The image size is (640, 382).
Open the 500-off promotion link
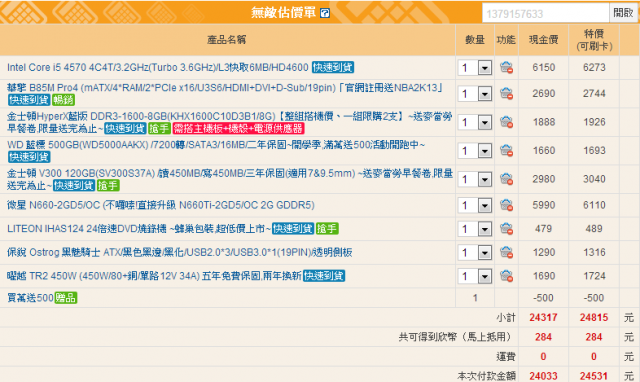30,298
